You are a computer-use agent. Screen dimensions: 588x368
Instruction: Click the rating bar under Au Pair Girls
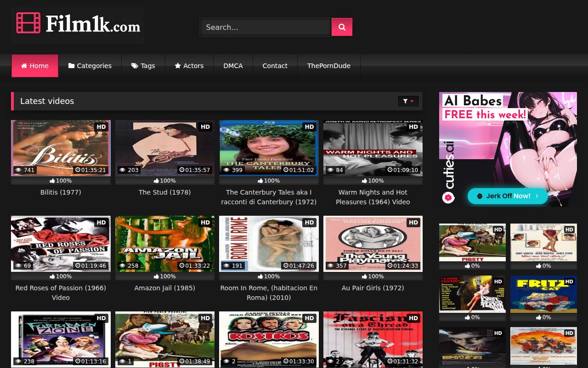[x=373, y=276]
